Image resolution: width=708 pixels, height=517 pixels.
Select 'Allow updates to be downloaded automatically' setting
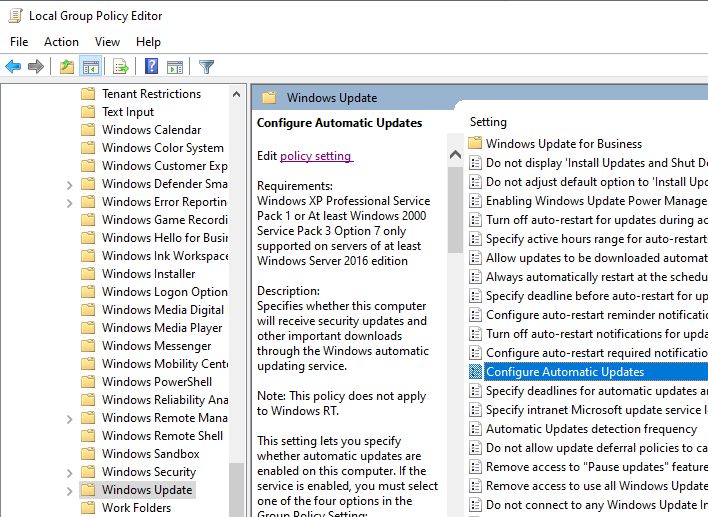[596, 257]
